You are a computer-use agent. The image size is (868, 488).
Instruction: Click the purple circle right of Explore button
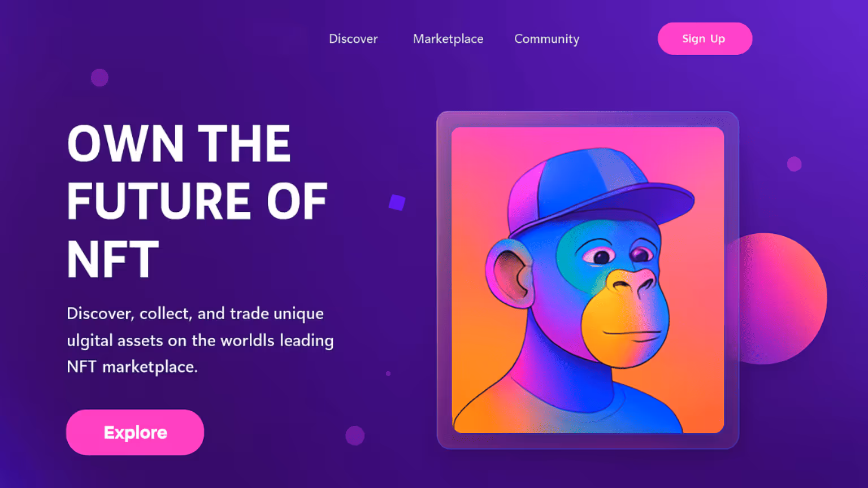coord(355,435)
